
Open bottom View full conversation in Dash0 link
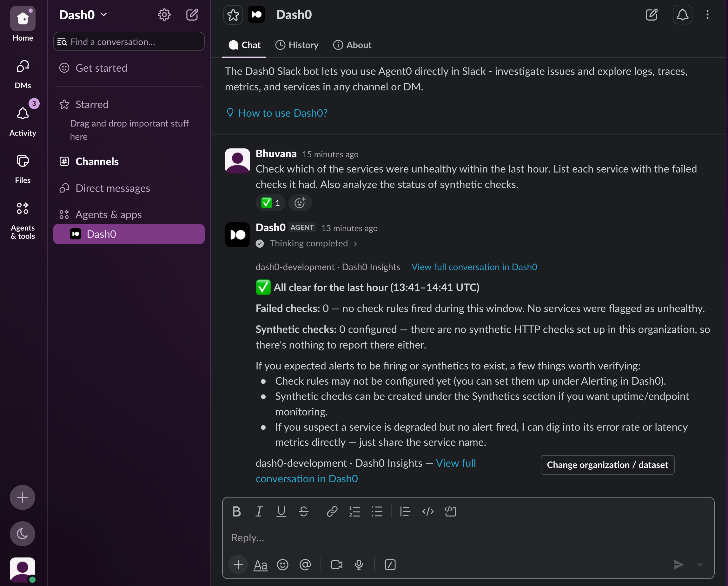pyautogui.click(x=366, y=471)
